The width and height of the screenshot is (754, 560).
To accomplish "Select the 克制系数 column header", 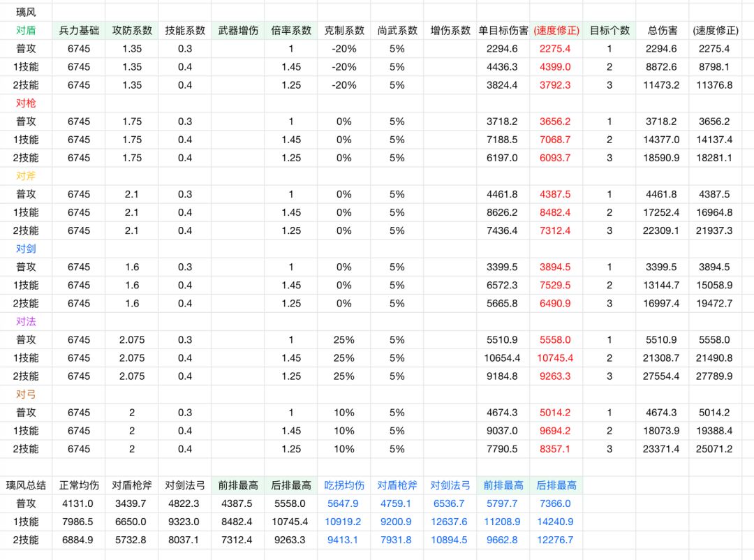I will tap(344, 30).
